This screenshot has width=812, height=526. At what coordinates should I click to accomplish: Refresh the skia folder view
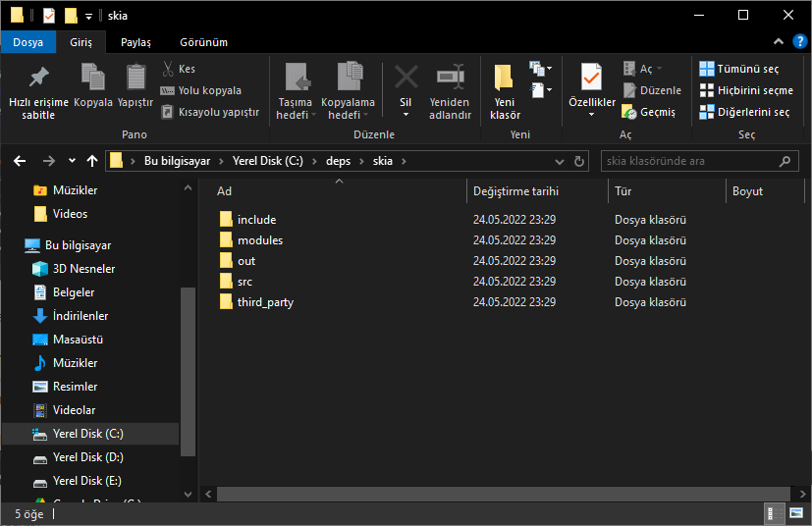click(579, 162)
